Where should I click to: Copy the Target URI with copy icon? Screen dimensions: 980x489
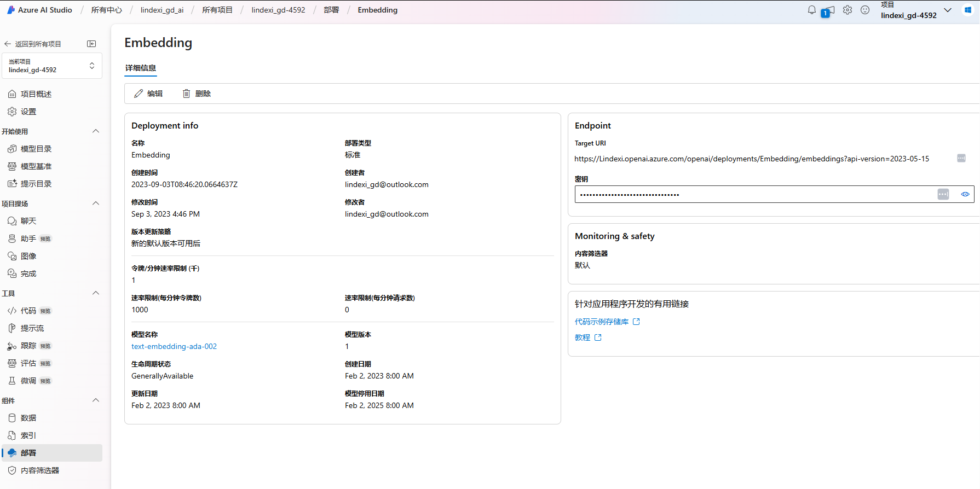point(961,158)
